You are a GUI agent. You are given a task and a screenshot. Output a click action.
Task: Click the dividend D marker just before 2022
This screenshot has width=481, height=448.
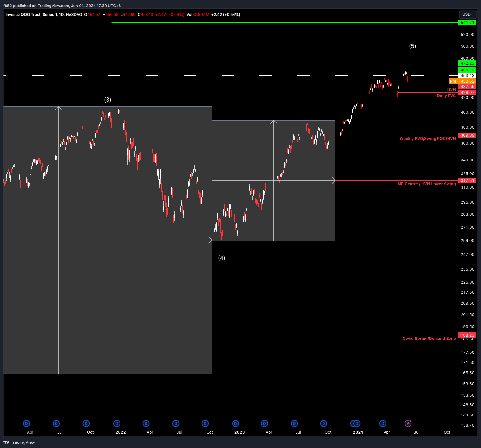pyautogui.click(x=117, y=423)
